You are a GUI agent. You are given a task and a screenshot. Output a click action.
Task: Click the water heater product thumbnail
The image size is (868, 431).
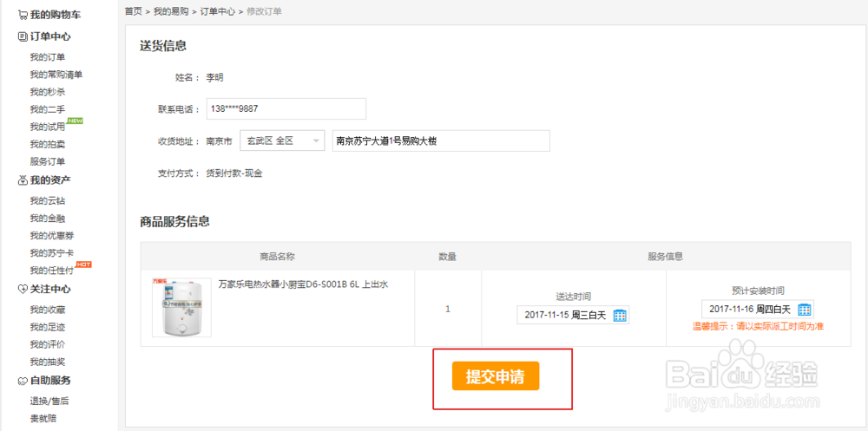(x=181, y=307)
